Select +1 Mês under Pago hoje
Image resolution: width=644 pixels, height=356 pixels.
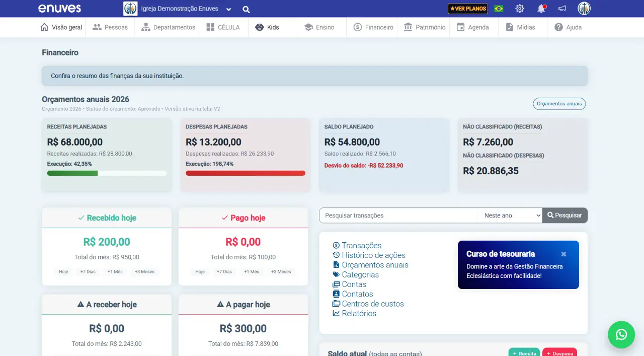click(252, 271)
